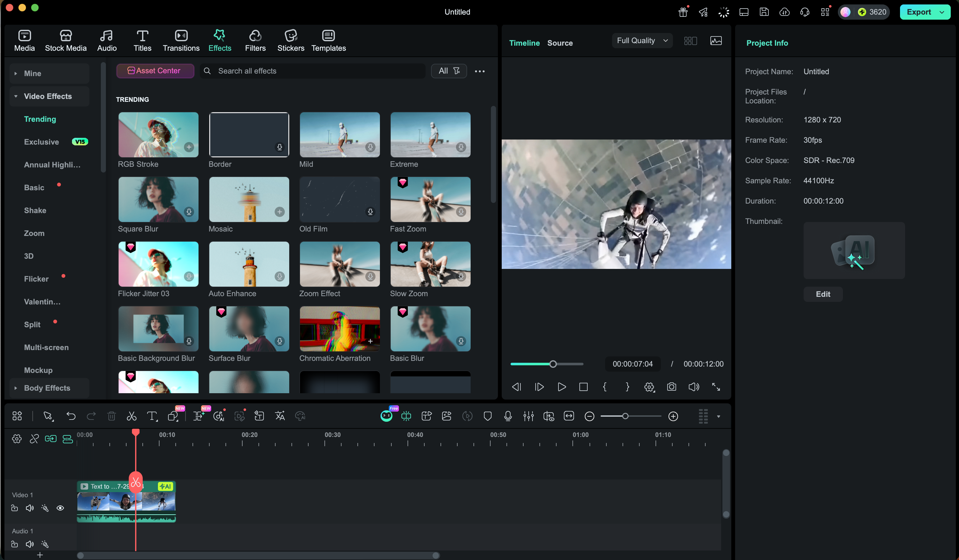Click the scissors split tool in toolbar
Screen dimensions: 959x560
click(131, 416)
